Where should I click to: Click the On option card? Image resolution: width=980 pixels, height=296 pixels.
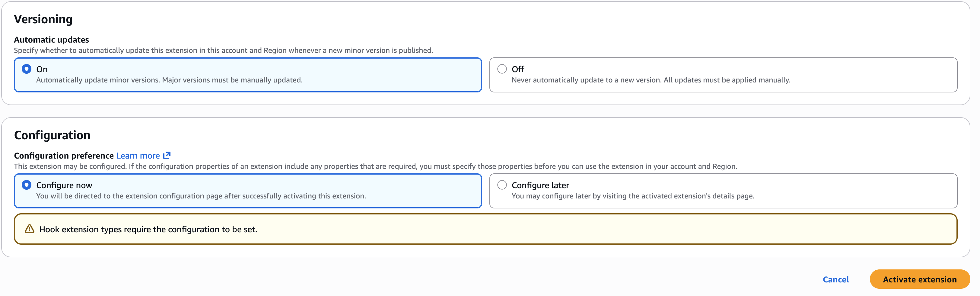(247, 75)
